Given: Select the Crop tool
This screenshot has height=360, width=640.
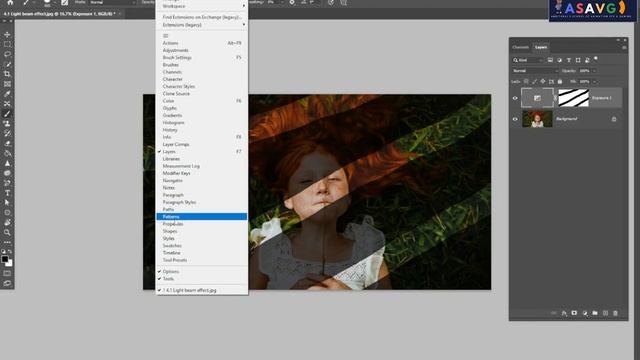Looking at the screenshot, I should 7,74.
